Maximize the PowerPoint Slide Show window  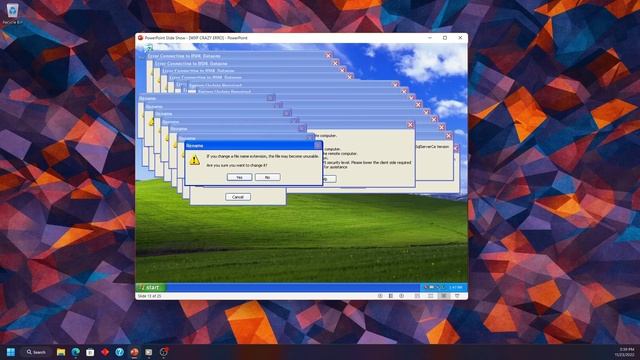445,38
